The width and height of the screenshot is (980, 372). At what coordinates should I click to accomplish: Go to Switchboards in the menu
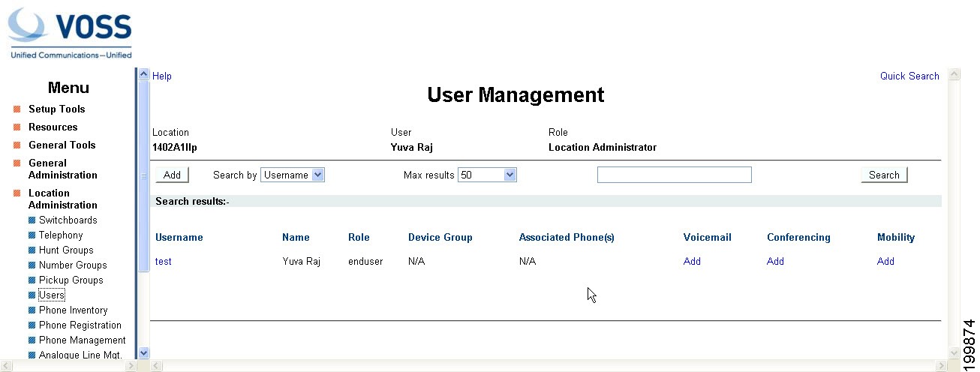(x=68, y=220)
